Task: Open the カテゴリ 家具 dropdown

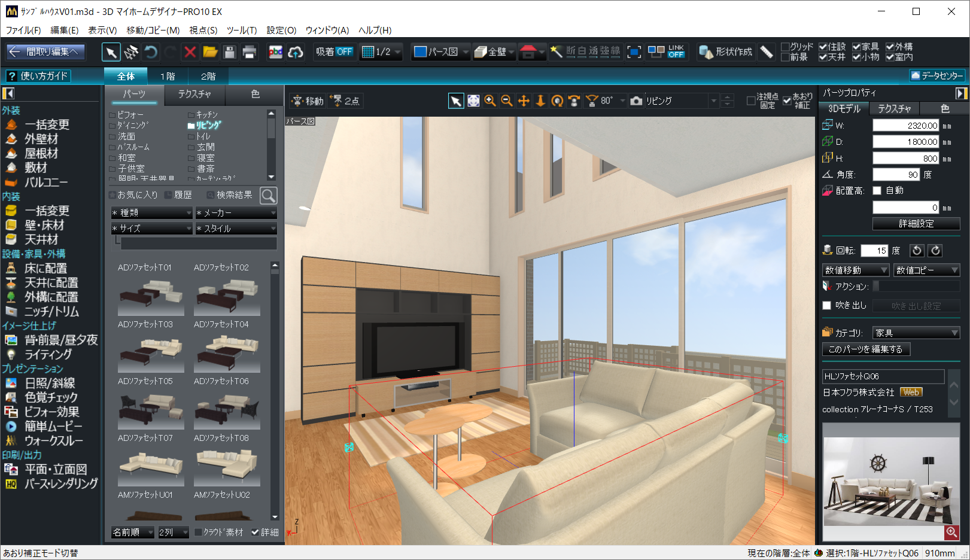Action: 916,333
